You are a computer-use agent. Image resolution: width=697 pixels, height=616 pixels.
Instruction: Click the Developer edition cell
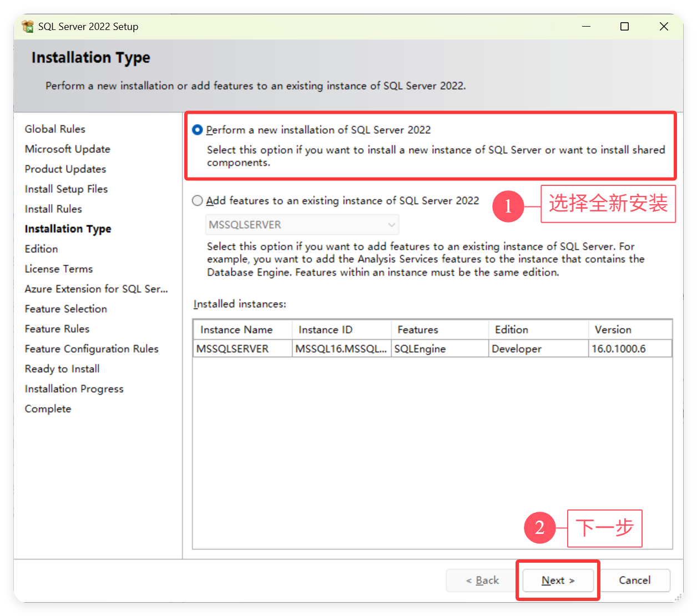[538, 349]
